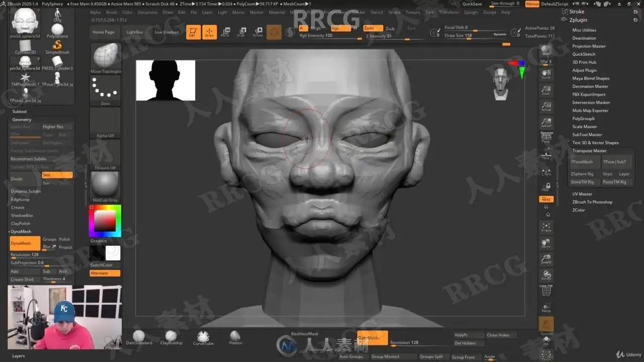Viewport: 644px width, 362px height.
Task: Select the PM3D_Cylinder3 tool thumbnail
Action: pos(57,63)
